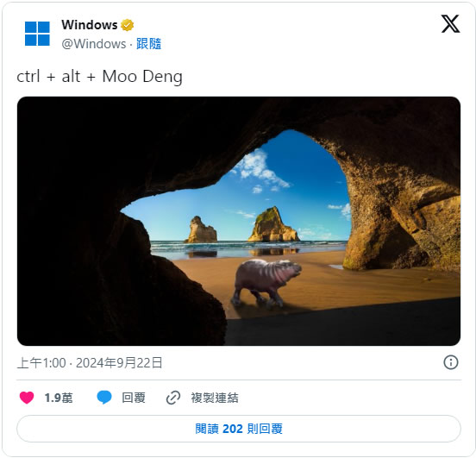The height and width of the screenshot is (458, 476).
Task: Open the 閱讀 202 則回覆 button
Action: [239, 429]
